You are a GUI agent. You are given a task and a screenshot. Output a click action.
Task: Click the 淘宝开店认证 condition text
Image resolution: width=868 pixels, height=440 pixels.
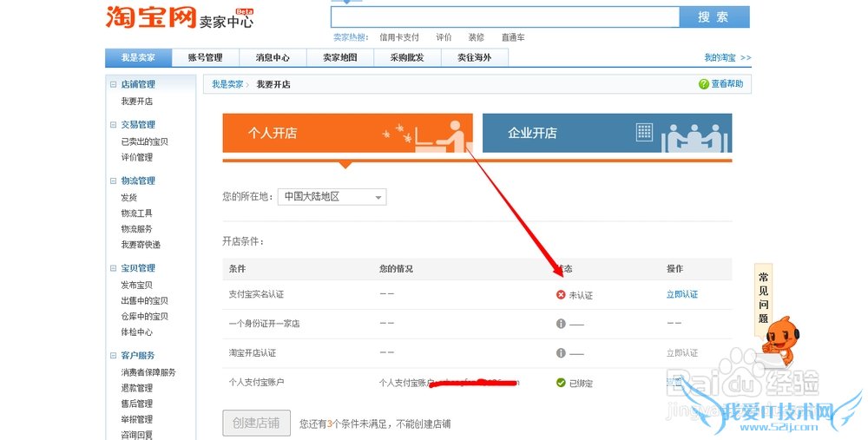point(253,353)
